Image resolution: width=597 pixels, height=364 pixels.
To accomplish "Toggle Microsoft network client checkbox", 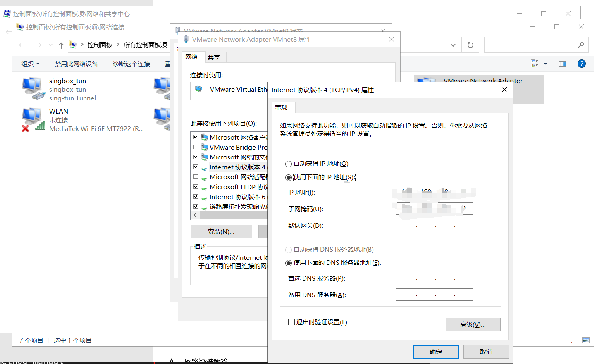I will pyautogui.click(x=196, y=137).
